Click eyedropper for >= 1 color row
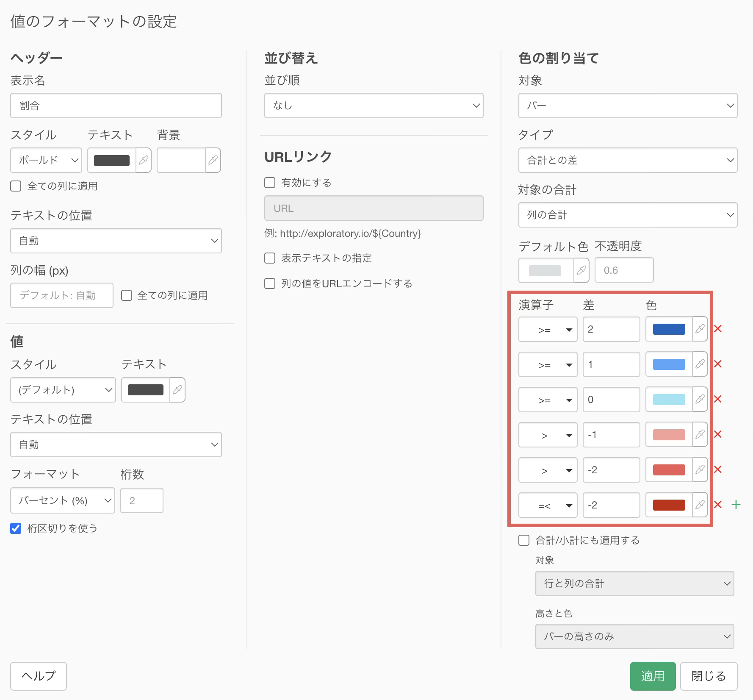Image resolution: width=753 pixels, height=700 pixels. pyautogui.click(x=700, y=364)
